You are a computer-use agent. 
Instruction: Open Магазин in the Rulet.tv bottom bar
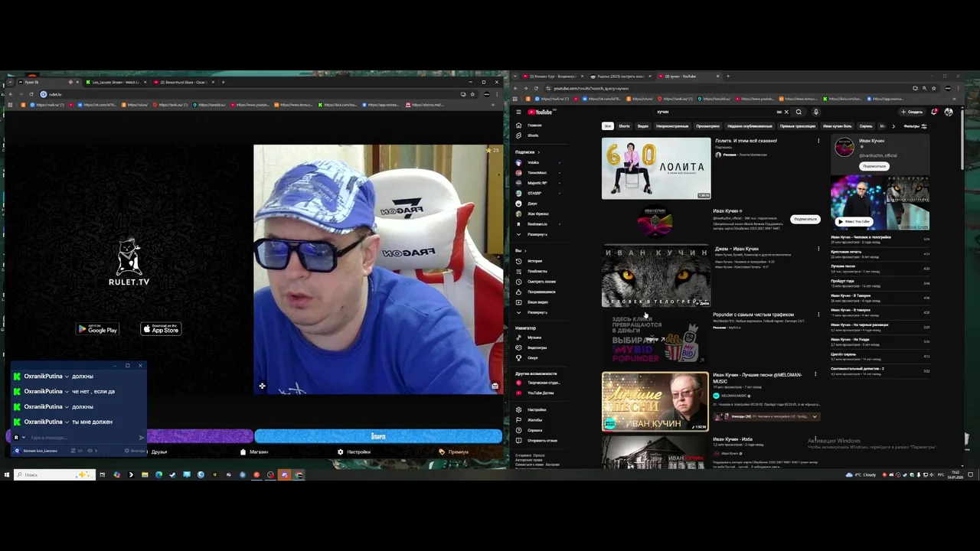(254, 452)
